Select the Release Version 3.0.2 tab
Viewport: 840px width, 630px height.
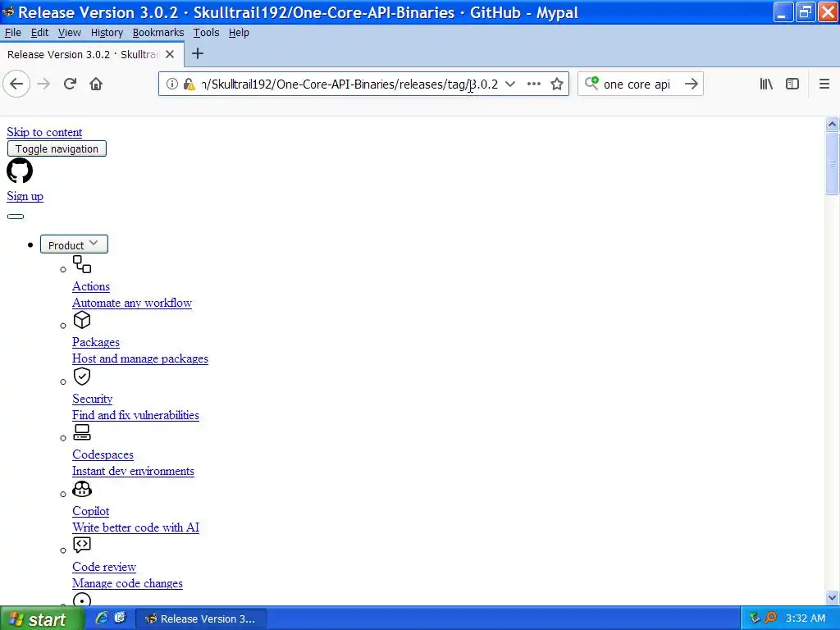click(x=91, y=54)
